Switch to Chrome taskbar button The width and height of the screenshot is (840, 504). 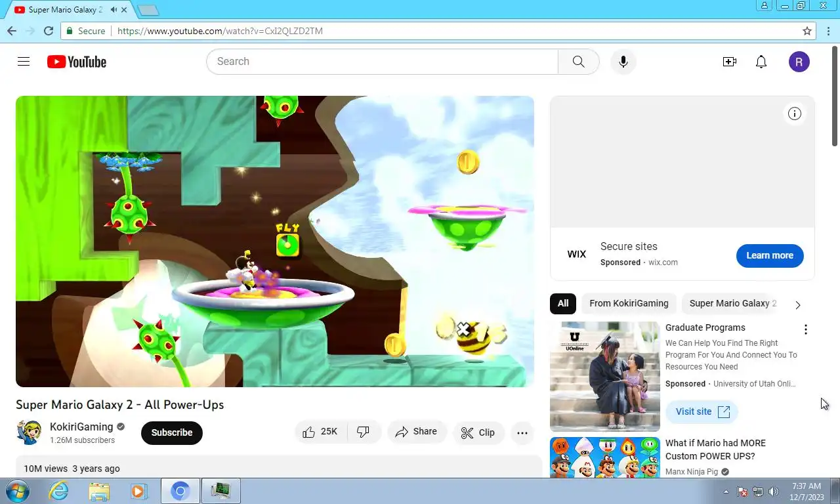pyautogui.click(x=180, y=491)
